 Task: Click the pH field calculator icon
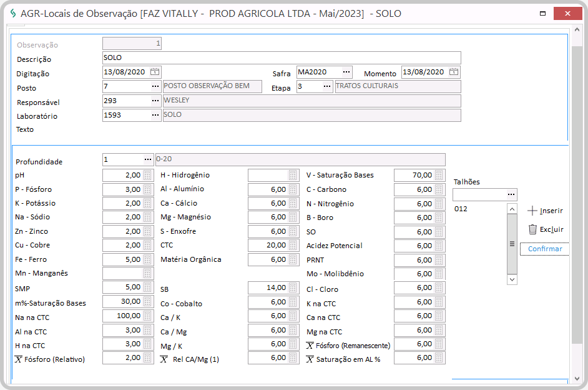click(147, 175)
